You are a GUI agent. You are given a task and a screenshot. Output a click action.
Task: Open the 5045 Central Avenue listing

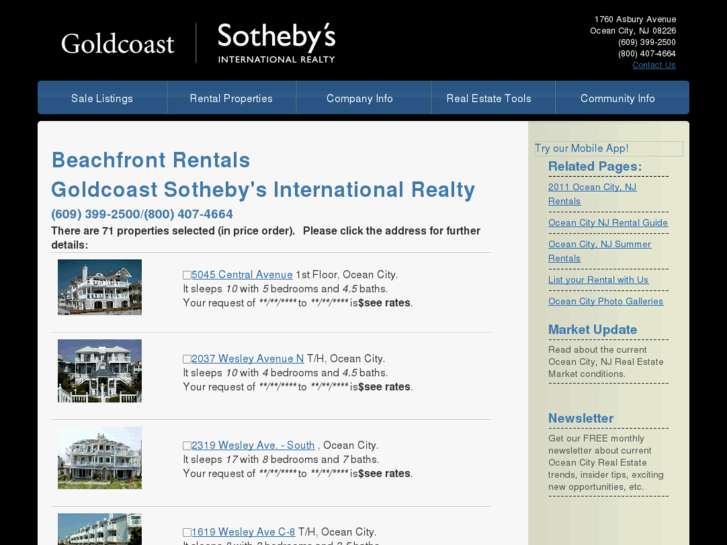tap(242, 275)
